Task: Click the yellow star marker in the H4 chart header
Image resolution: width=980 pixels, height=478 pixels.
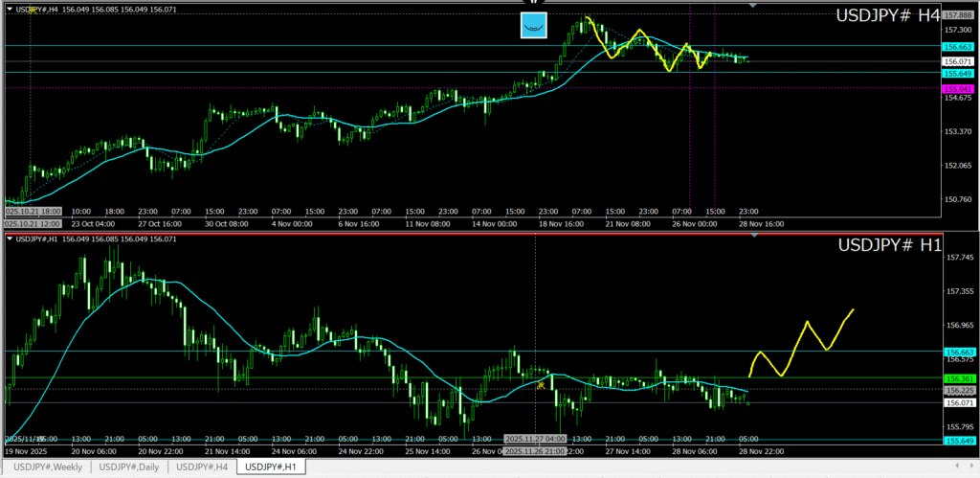Action: [x=33, y=10]
